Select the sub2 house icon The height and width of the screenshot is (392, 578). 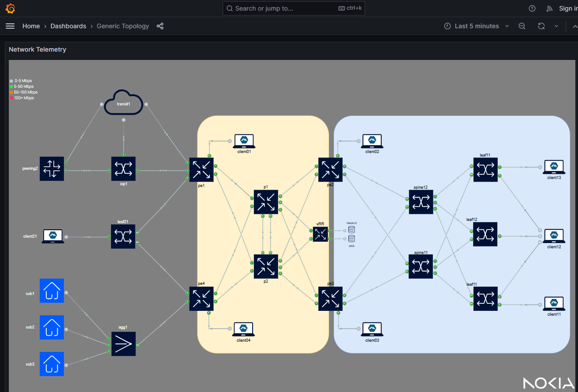pyautogui.click(x=52, y=327)
